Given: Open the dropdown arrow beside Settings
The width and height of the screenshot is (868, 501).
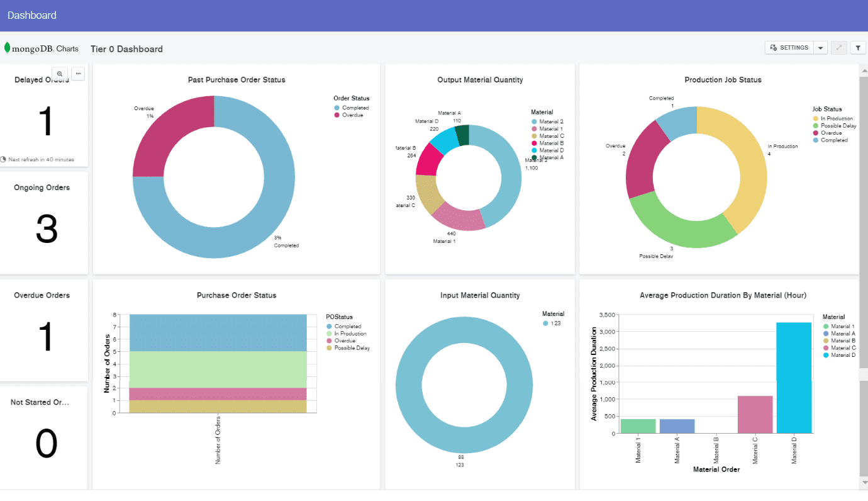Looking at the screenshot, I should tap(820, 48).
